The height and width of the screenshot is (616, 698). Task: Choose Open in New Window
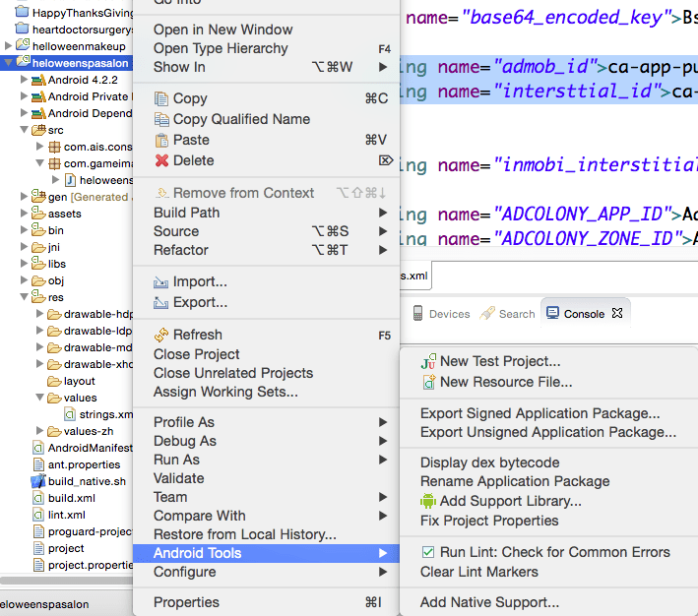[x=266, y=30]
